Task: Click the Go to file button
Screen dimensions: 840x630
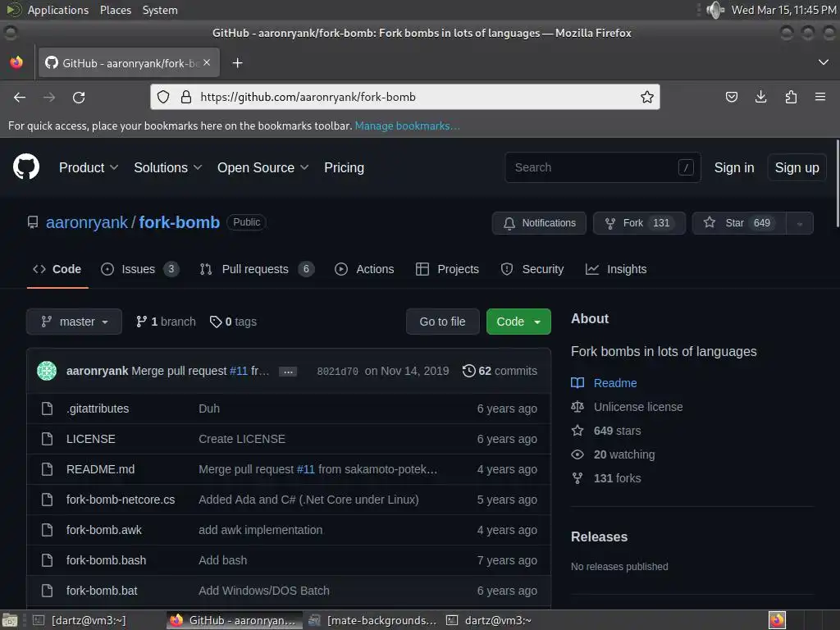Action: (442, 322)
